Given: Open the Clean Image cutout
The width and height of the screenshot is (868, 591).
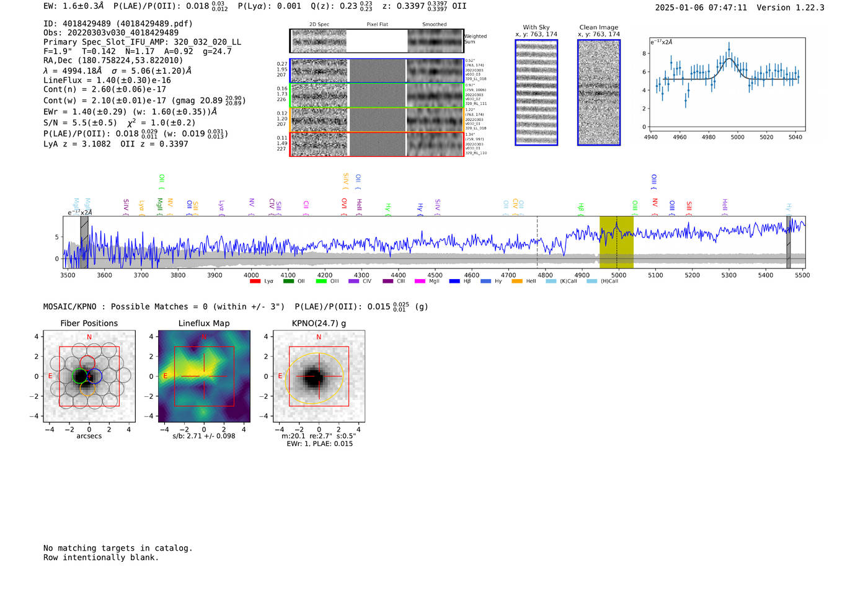Looking at the screenshot, I should [599, 92].
